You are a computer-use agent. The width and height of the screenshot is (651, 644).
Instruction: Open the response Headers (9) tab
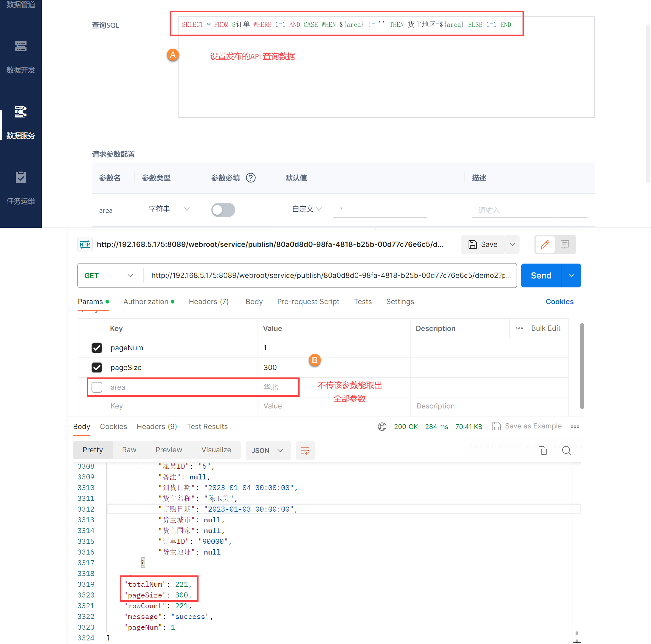pyautogui.click(x=157, y=427)
